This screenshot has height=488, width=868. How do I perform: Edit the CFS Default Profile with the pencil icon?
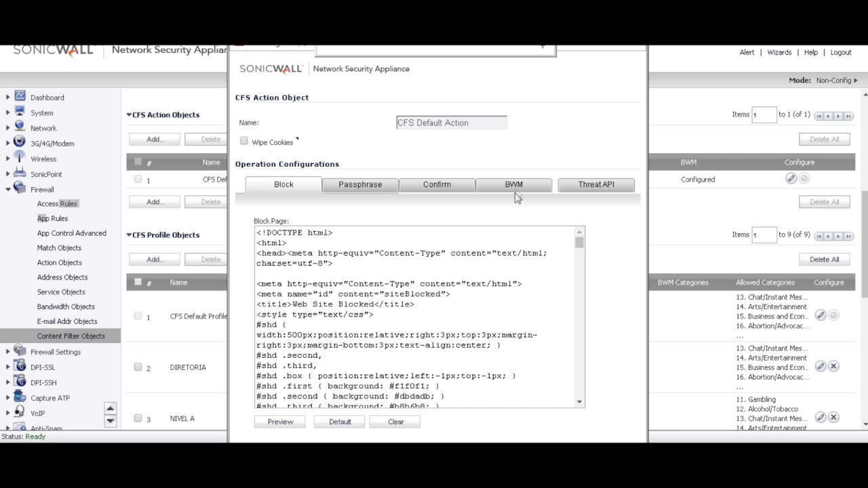coord(821,315)
